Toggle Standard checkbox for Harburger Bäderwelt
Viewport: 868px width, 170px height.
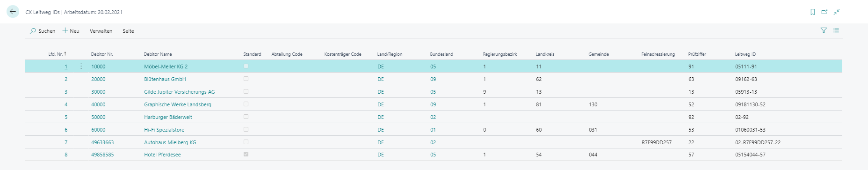246,117
